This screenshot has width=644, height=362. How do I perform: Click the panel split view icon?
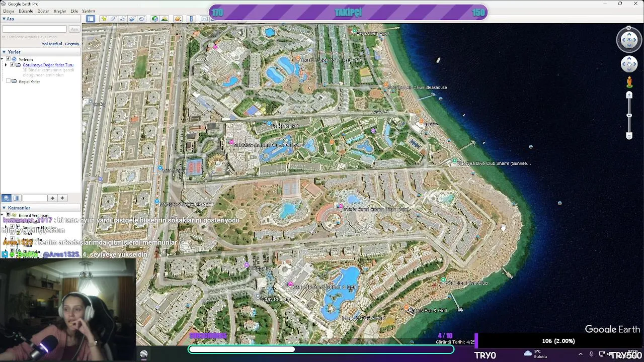[16, 198]
